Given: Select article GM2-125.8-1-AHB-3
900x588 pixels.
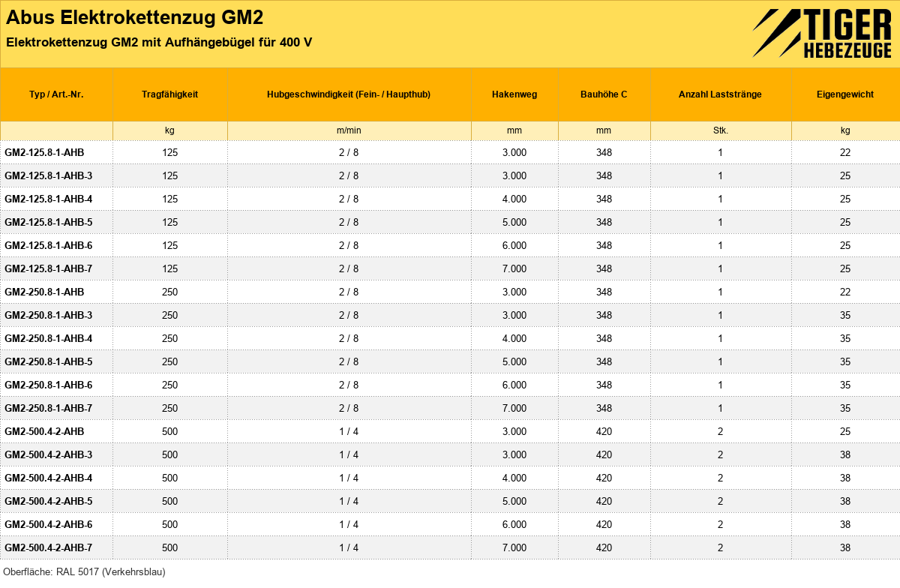Looking at the screenshot, I should coord(49,175).
